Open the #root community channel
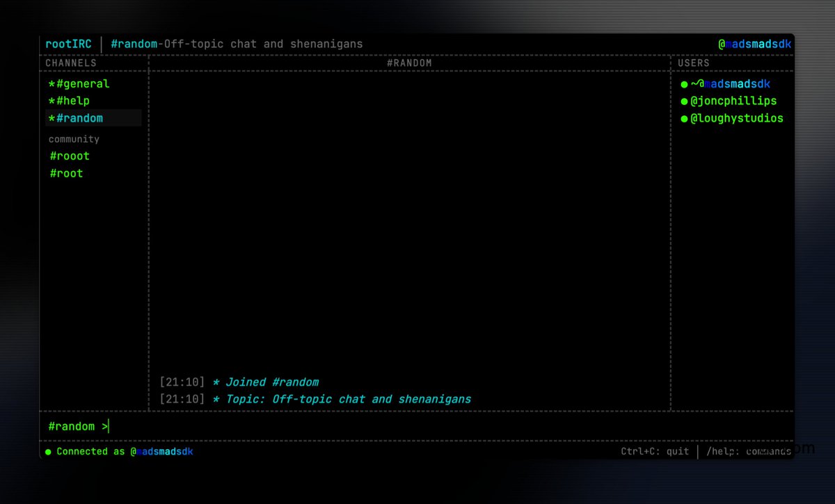This screenshot has height=504, width=835. point(66,173)
